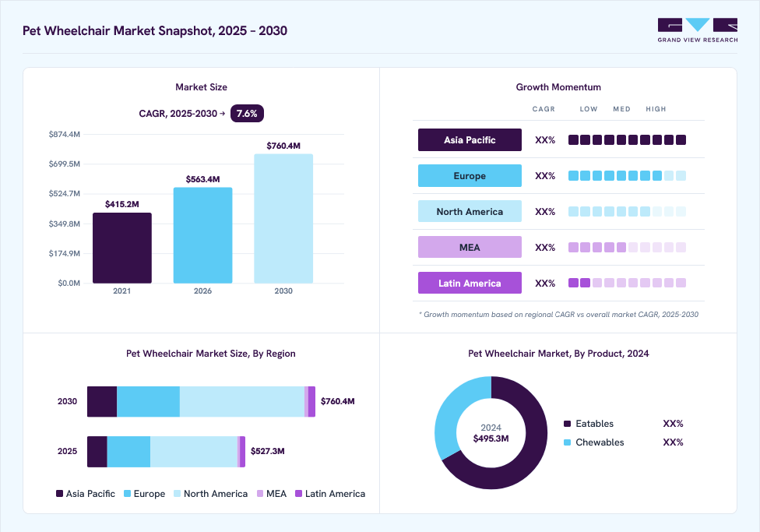
Task: Click the HIGH column header
Action: point(656,109)
